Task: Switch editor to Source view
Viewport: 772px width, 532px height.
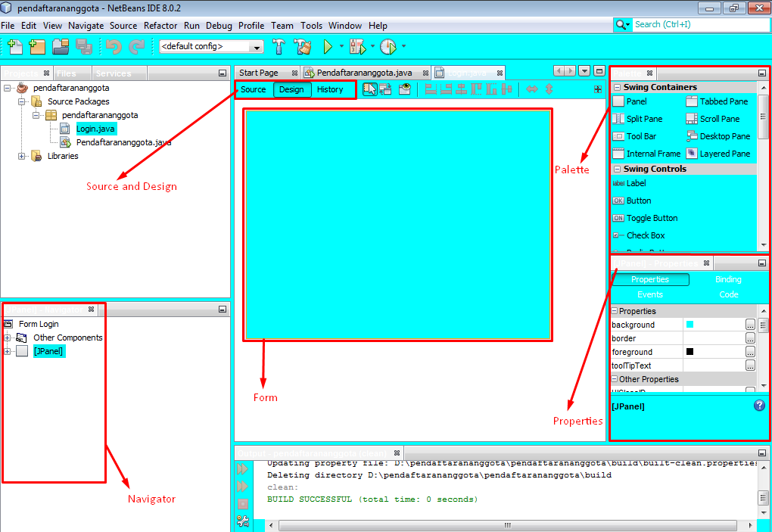Action: pos(253,89)
